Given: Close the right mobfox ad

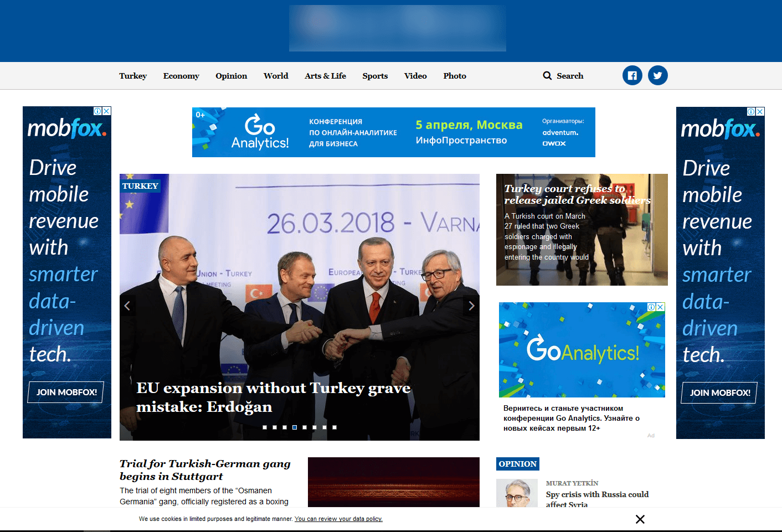Looking at the screenshot, I should 760,112.
